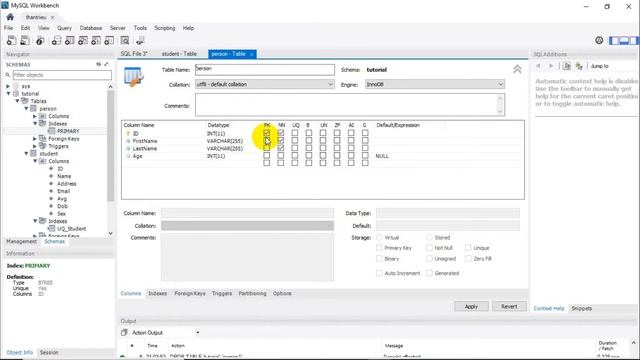Go to the Home screen icon

tap(10, 17)
